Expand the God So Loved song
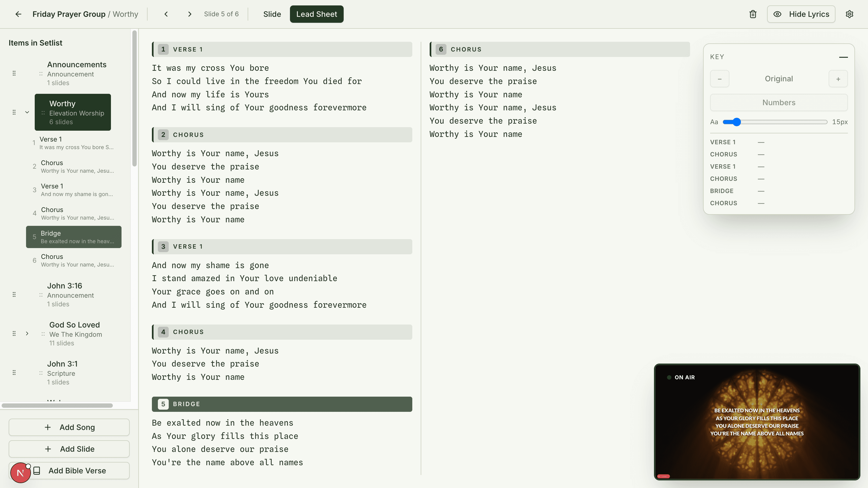The width and height of the screenshot is (868, 488). tap(27, 334)
